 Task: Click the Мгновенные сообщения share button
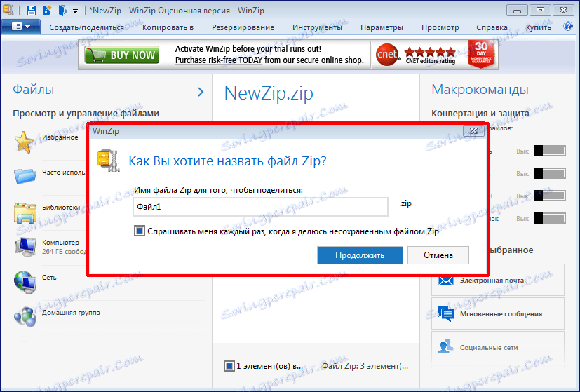point(498,313)
